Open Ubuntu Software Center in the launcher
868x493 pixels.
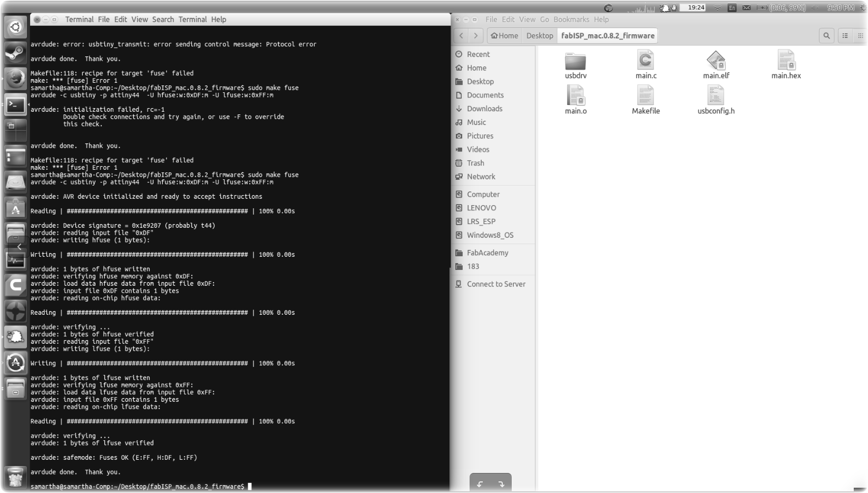(x=15, y=208)
